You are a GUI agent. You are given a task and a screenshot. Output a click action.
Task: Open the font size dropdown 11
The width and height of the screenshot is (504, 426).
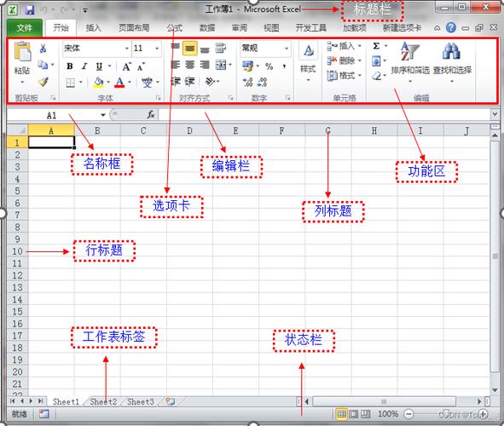(157, 49)
